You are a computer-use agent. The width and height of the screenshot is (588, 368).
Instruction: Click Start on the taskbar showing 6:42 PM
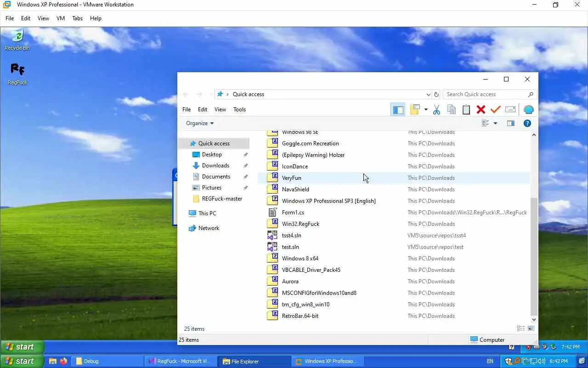click(22, 361)
